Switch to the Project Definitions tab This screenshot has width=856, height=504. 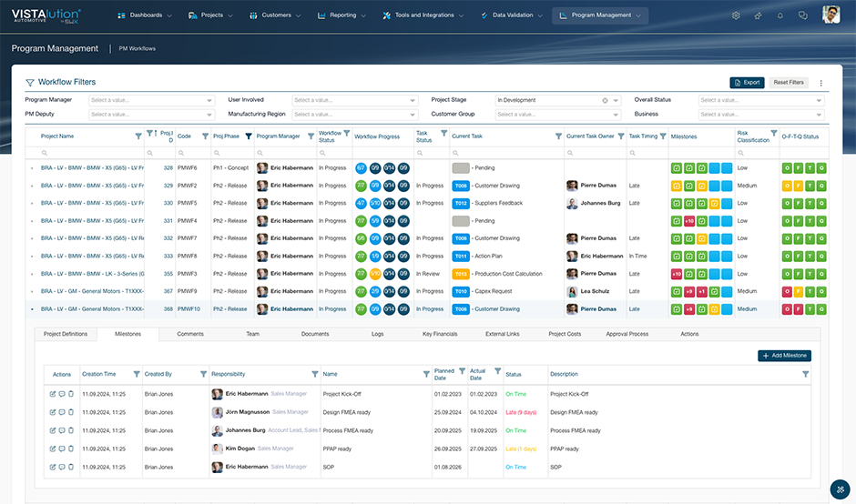point(66,334)
